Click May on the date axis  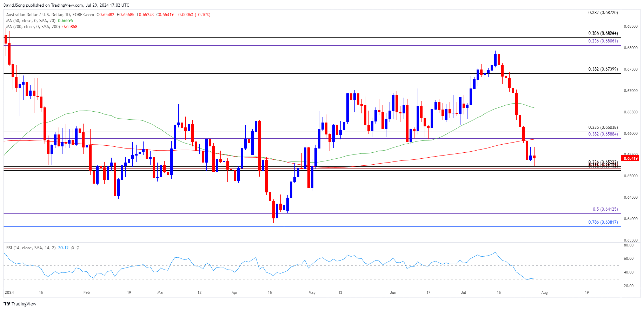312,293
